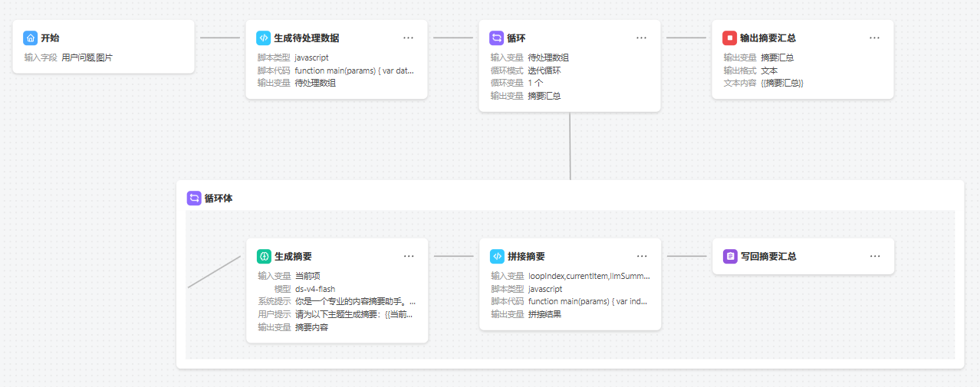Open the more menu on 生成摘要 node
This screenshot has height=387, width=980.
pos(409,256)
